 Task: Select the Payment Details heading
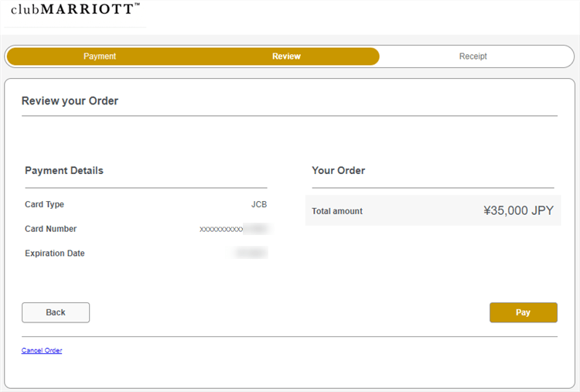tap(64, 170)
